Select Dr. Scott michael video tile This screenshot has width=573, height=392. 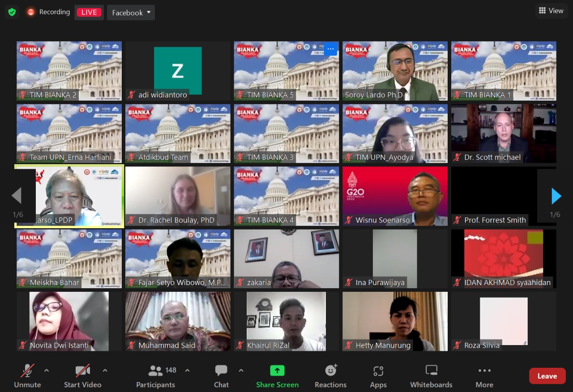tap(504, 133)
